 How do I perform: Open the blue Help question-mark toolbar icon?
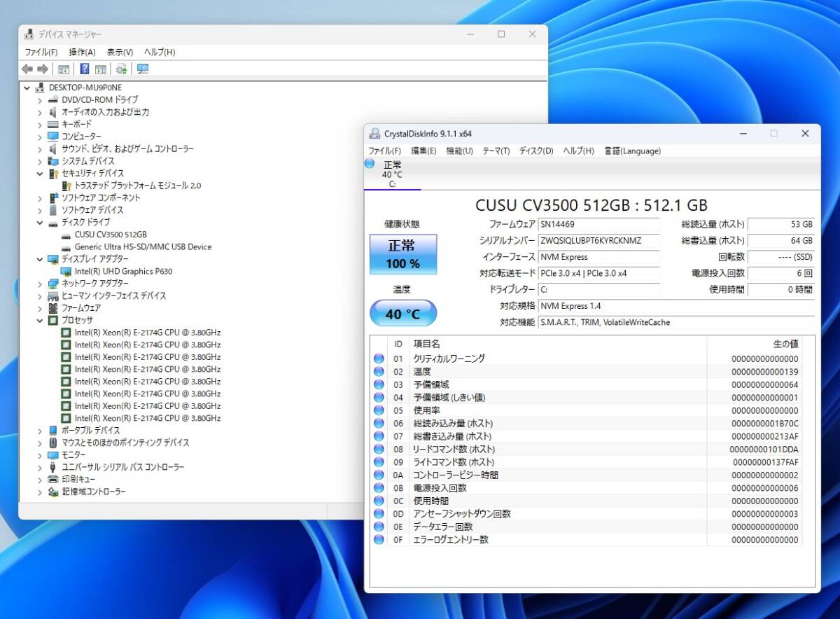tap(85, 69)
